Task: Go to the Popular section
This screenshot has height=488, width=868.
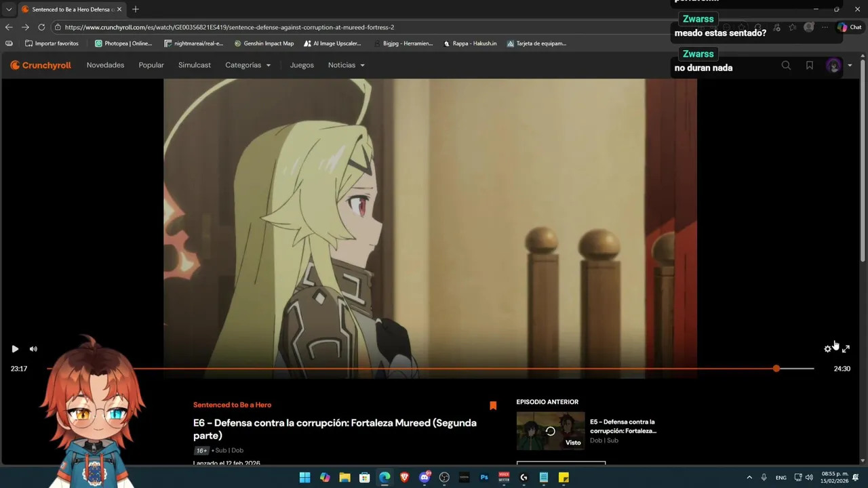Action: 151,65
